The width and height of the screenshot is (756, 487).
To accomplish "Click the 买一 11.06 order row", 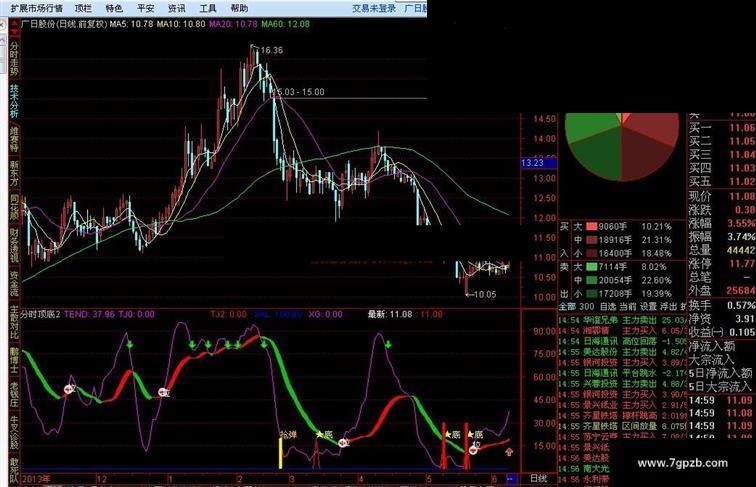I will (722, 128).
